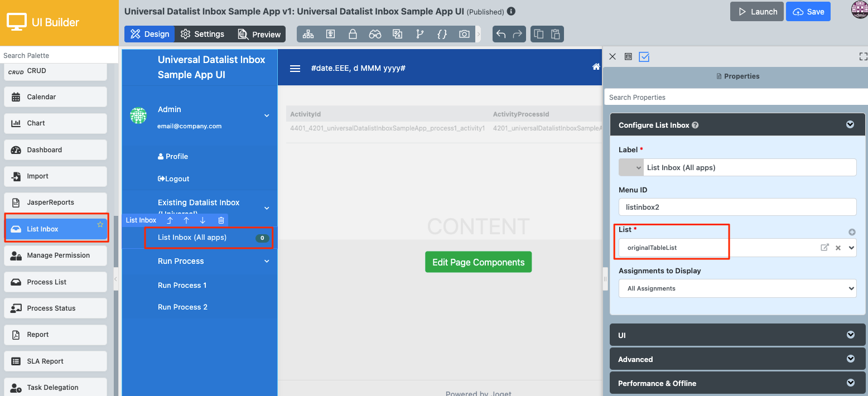Clear the List field with the x icon
Image resolution: width=868 pixels, height=396 pixels.
[x=838, y=248]
